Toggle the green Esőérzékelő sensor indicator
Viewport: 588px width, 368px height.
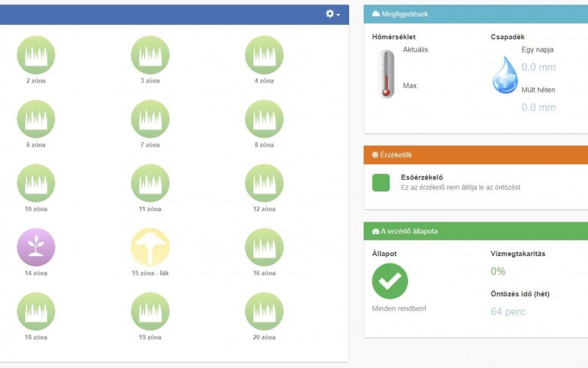(381, 183)
